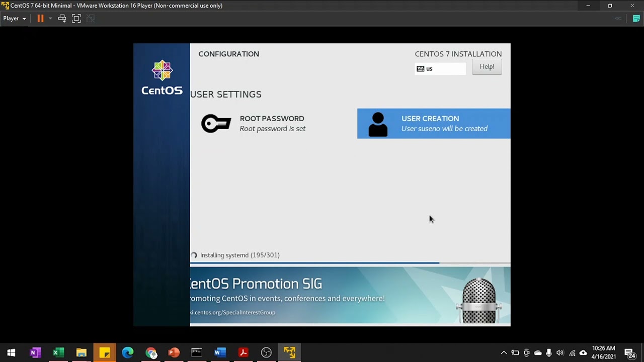Click the centos.org SpecialInterestGroup link
Screen dimensions: 644x362
232,312
